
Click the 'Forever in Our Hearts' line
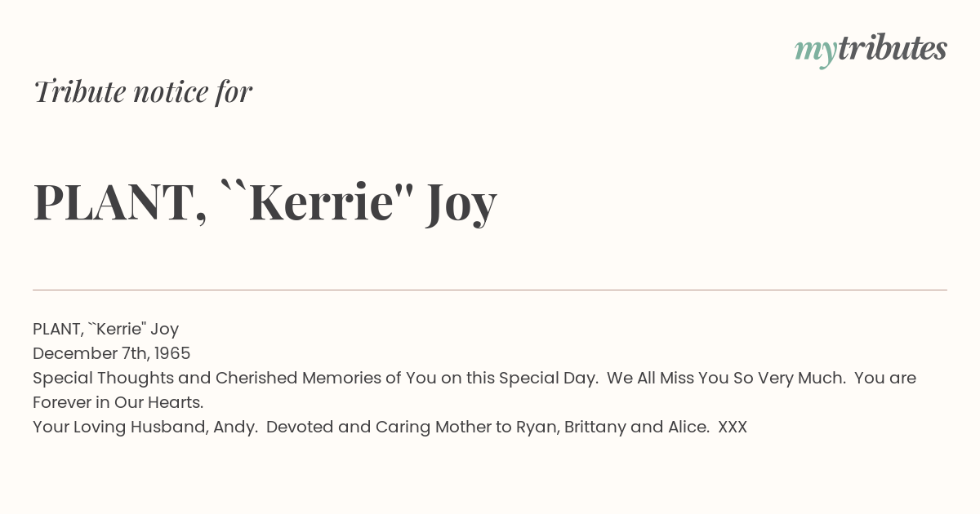point(118,402)
